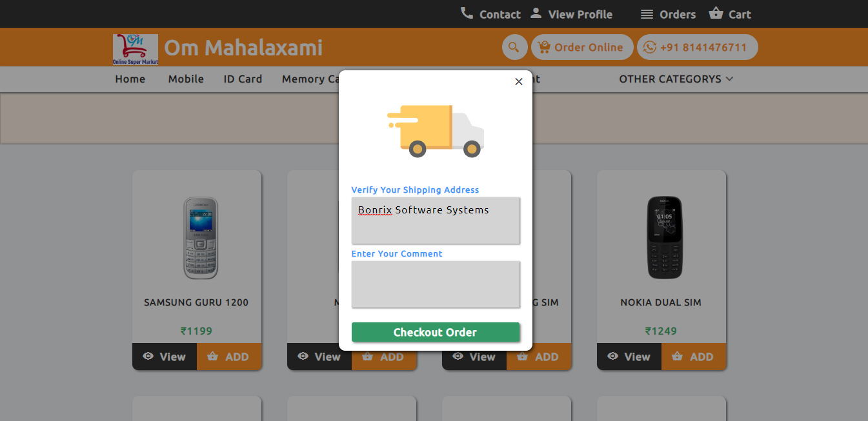868x421 pixels.
Task: Open View Profile link
Action: coord(580,14)
